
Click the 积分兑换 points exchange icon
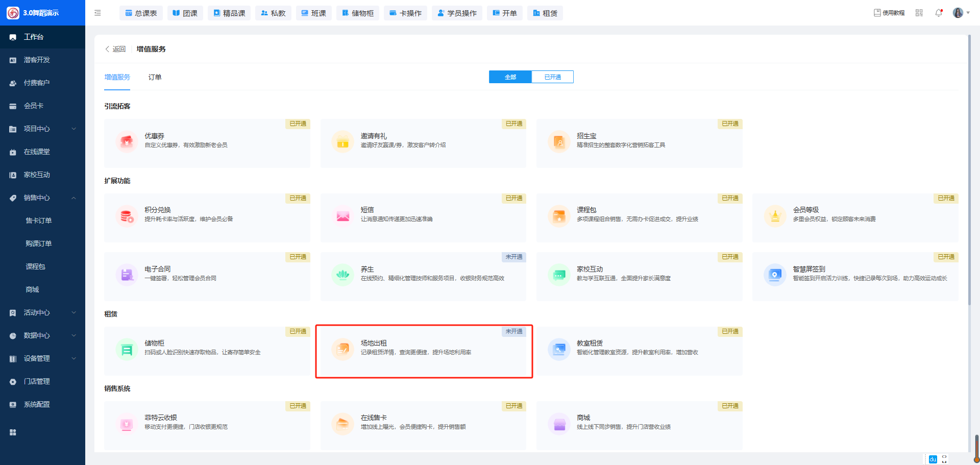[127, 216]
